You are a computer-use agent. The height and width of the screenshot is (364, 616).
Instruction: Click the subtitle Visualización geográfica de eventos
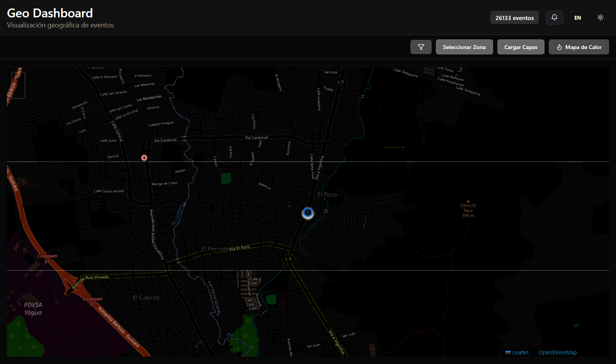pyautogui.click(x=60, y=25)
